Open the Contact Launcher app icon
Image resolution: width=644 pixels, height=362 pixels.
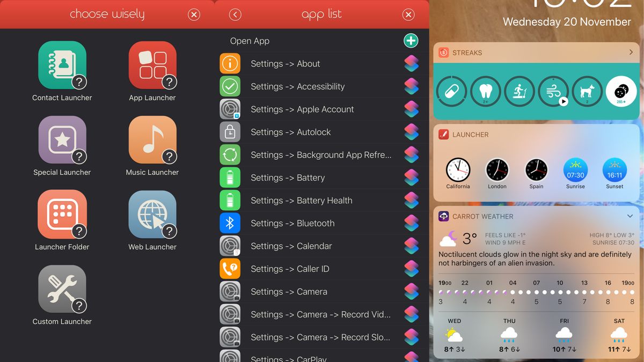[62, 65]
